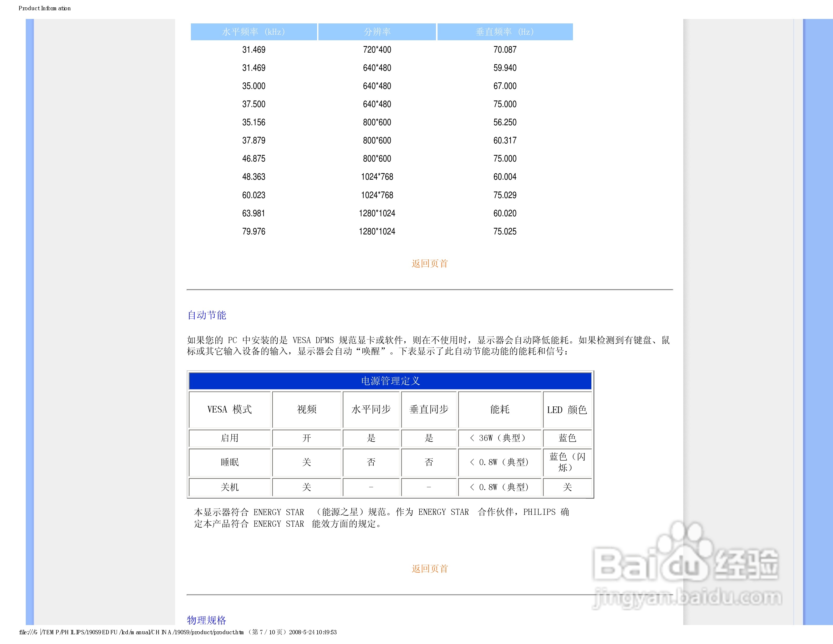
Task: Click the 返回页首 link below the frequency table
Action: click(429, 264)
